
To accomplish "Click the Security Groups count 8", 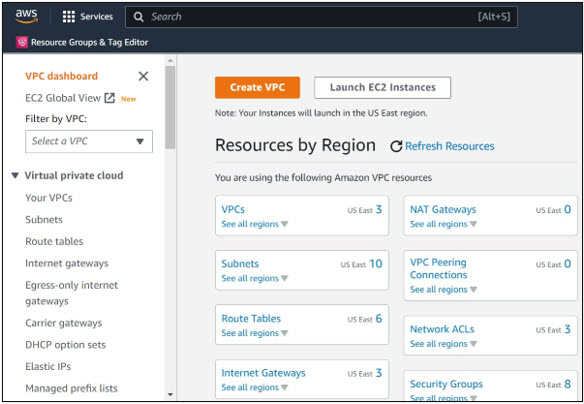I will [567, 384].
